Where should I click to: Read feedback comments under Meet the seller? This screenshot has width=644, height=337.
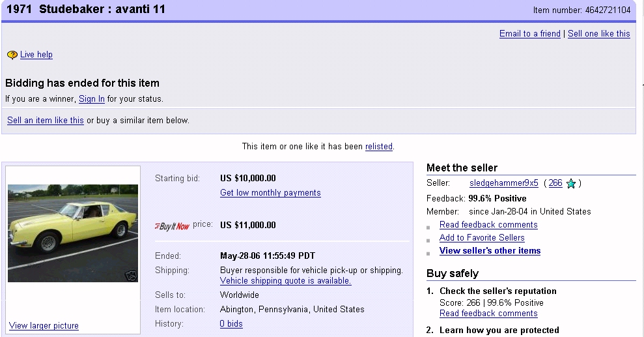(x=488, y=225)
